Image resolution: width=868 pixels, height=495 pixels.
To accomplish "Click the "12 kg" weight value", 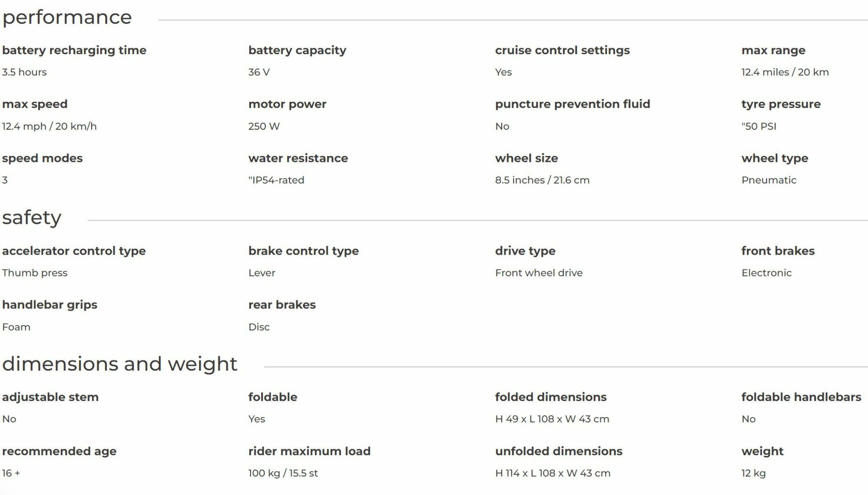I will click(x=753, y=473).
